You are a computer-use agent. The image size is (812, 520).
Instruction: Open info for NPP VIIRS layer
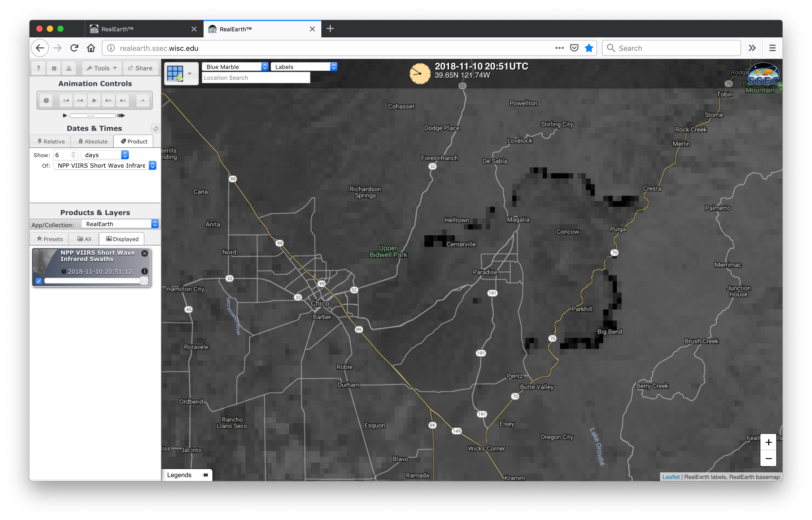point(144,272)
